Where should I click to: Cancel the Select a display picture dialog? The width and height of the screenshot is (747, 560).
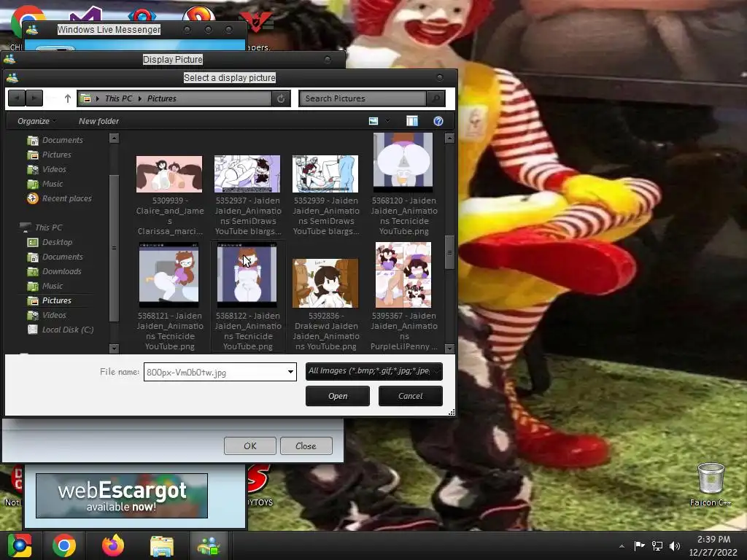tap(410, 396)
